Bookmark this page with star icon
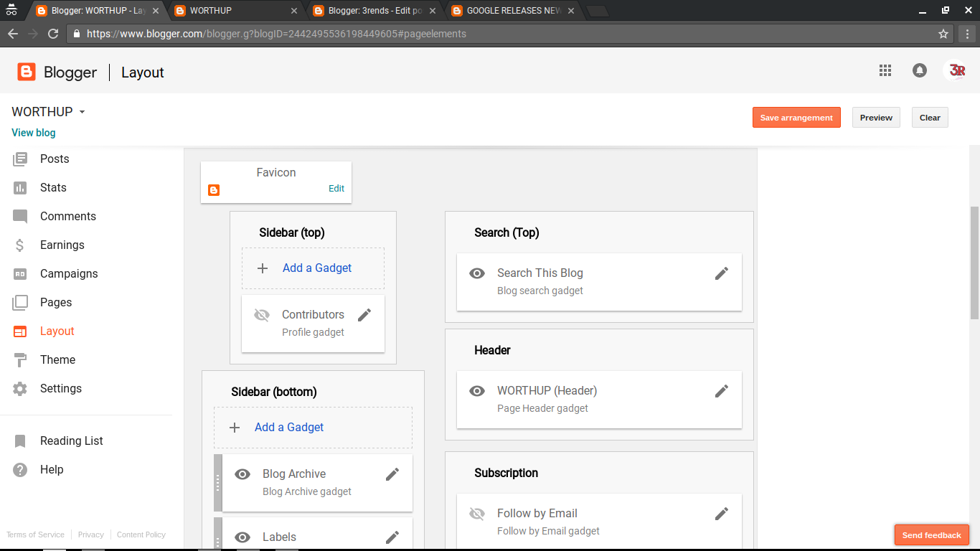The image size is (980, 551). tap(943, 34)
